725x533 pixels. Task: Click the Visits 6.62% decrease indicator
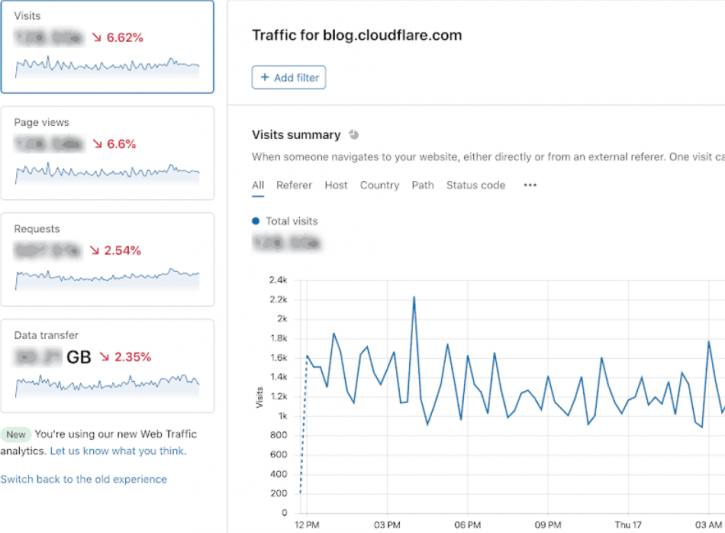(117, 37)
